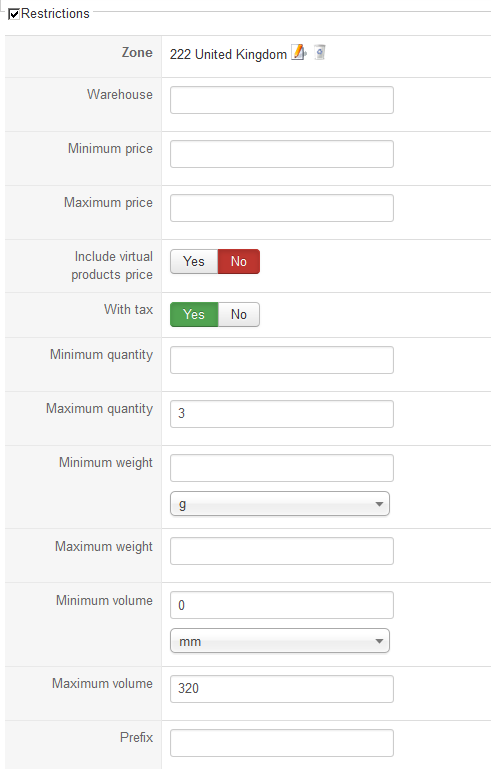Click into the Maximum price field
This screenshot has height=769, width=491.
coord(282,208)
